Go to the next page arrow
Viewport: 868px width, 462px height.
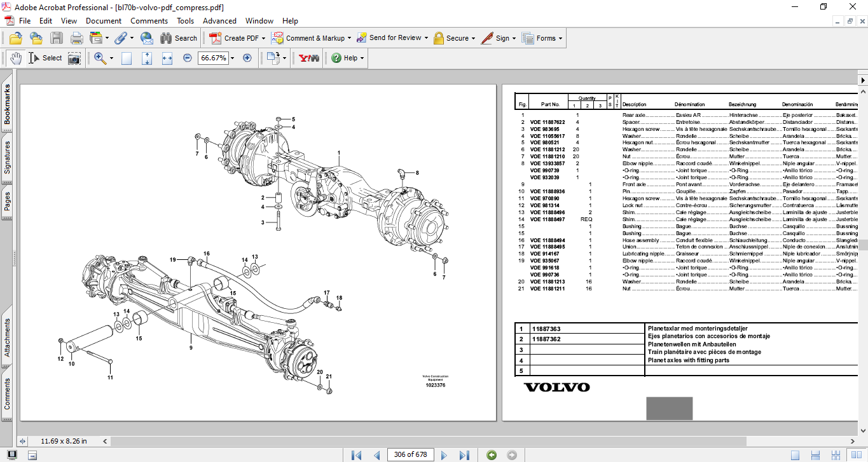point(444,455)
